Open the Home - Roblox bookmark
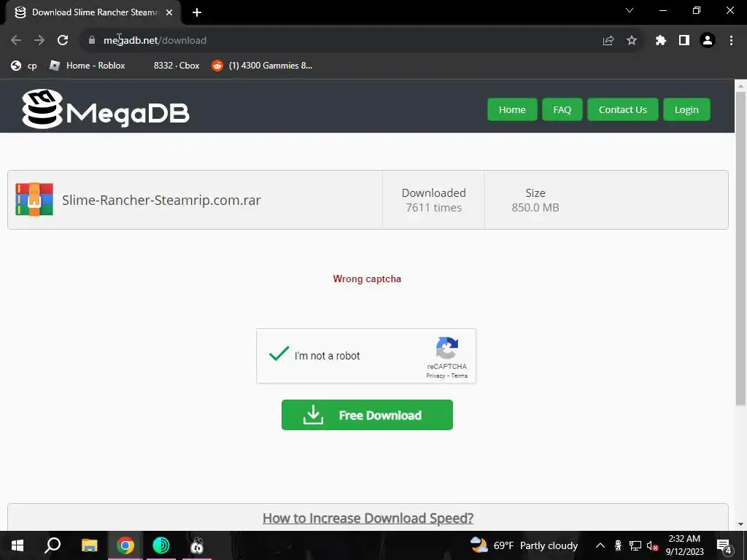The image size is (747, 560). click(x=88, y=66)
